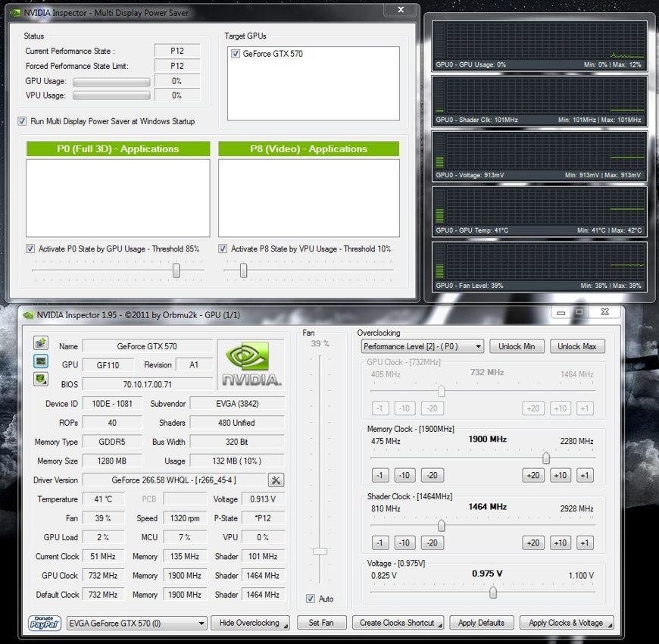Uncheck the Auto fan checkbox

[310, 599]
